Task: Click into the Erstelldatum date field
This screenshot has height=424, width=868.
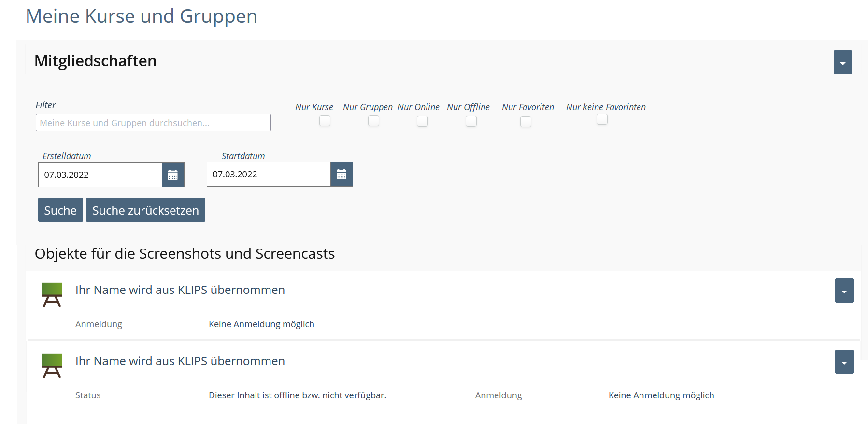Action: pos(100,175)
